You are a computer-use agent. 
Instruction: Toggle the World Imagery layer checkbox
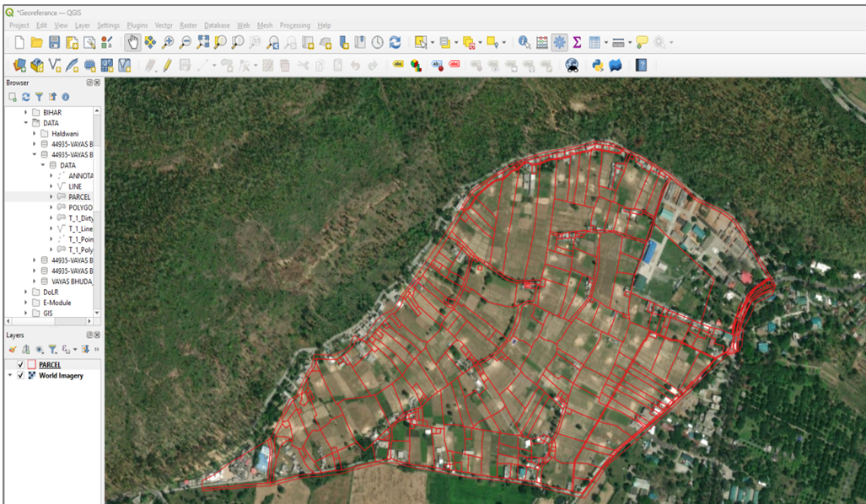[x=20, y=376]
